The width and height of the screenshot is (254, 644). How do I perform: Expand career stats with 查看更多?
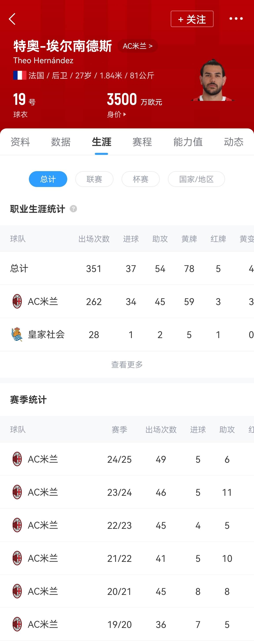tap(127, 365)
